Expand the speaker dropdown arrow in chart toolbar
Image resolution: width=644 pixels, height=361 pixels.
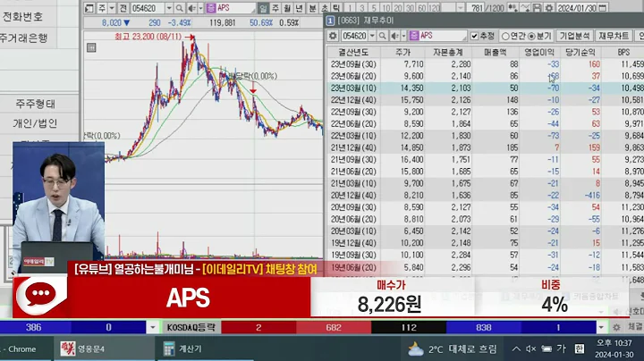tap(201, 8)
